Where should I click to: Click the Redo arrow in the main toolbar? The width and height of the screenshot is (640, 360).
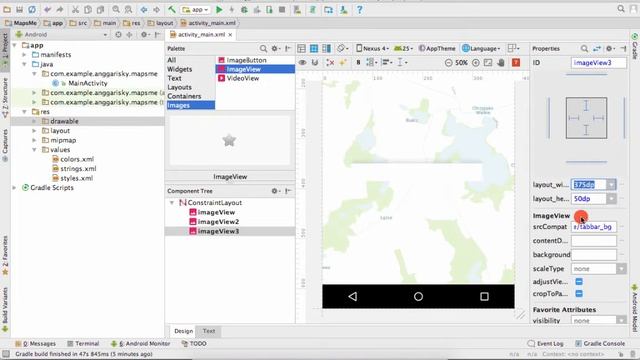[60, 9]
